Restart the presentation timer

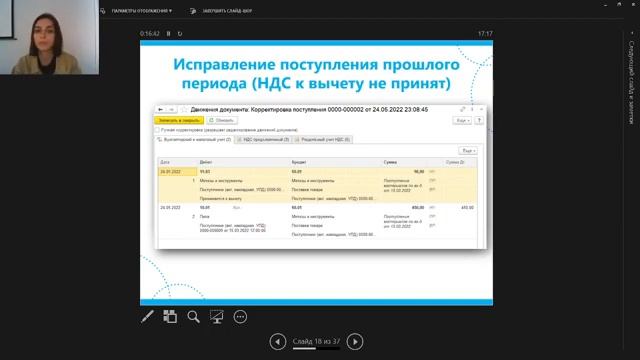pyautogui.click(x=180, y=34)
